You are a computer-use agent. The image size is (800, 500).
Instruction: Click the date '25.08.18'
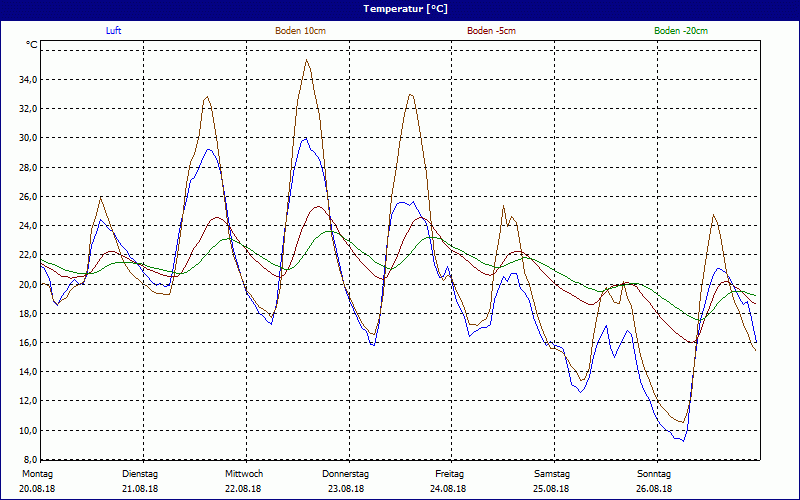pos(551,489)
